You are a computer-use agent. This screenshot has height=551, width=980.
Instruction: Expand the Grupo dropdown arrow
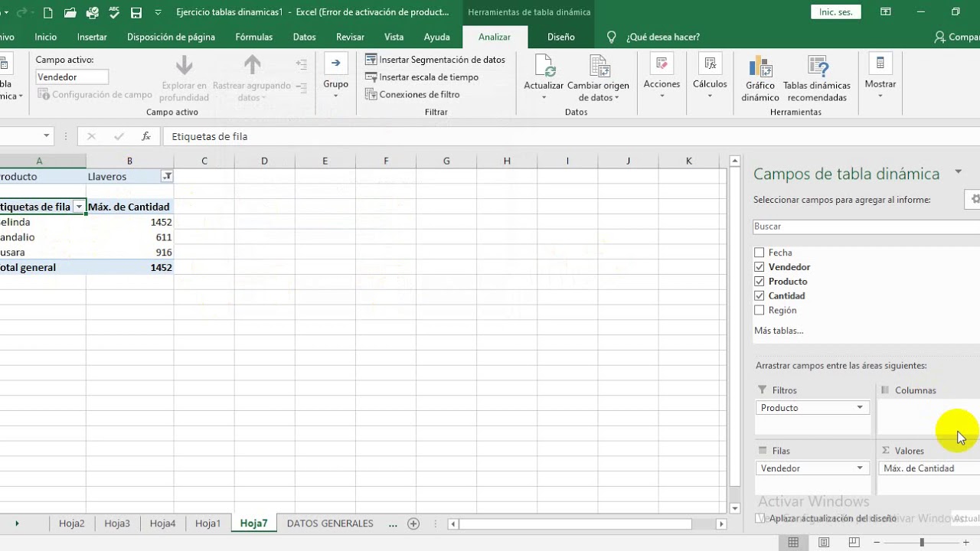[x=335, y=96]
